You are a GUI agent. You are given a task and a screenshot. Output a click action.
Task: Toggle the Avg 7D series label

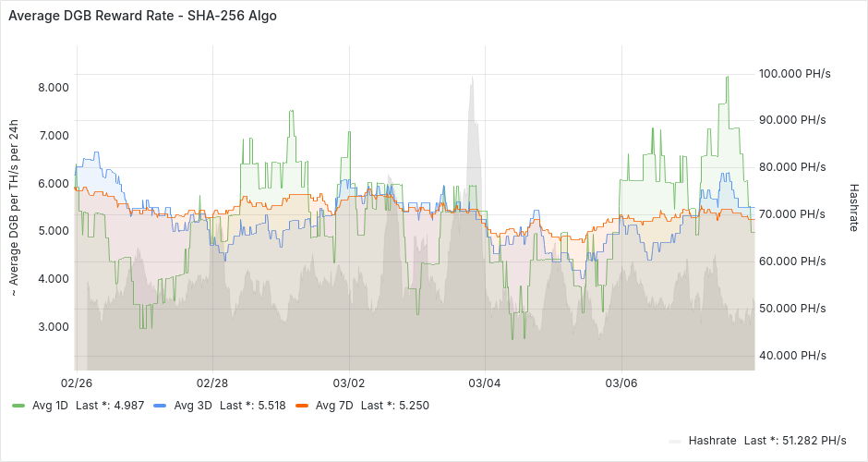pyautogui.click(x=334, y=405)
